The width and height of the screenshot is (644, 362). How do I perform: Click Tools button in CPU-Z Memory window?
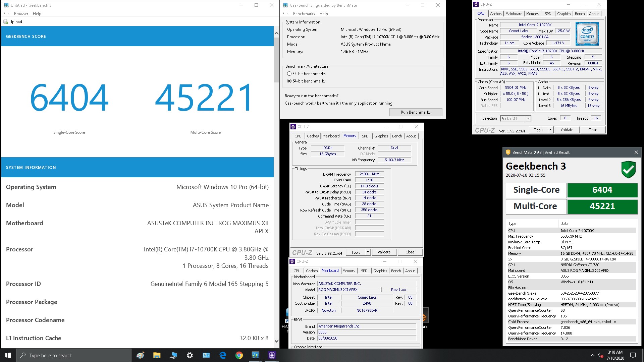356,252
